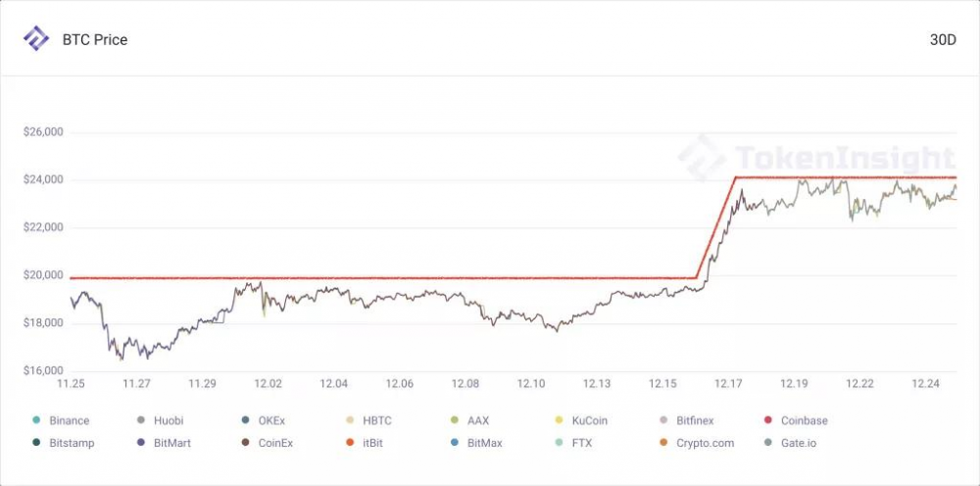Screen dimensions: 980x486
Task: Click Crypto.com legend label
Action: [x=705, y=443]
